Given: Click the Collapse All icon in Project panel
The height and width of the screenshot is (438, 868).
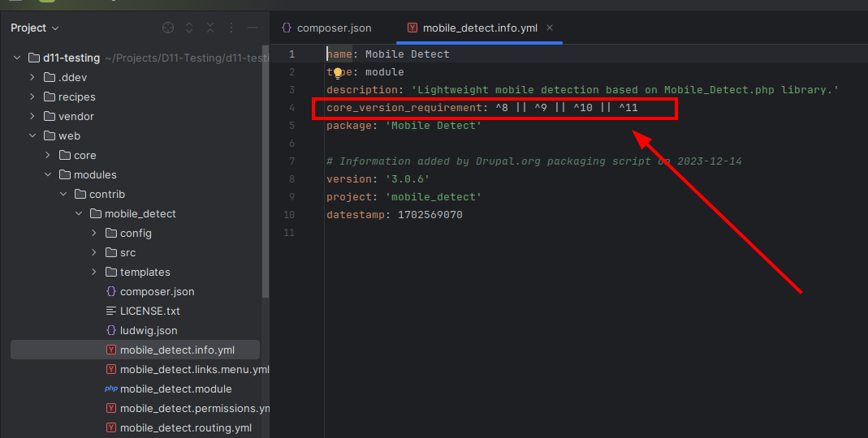Looking at the screenshot, I should tap(210, 28).
